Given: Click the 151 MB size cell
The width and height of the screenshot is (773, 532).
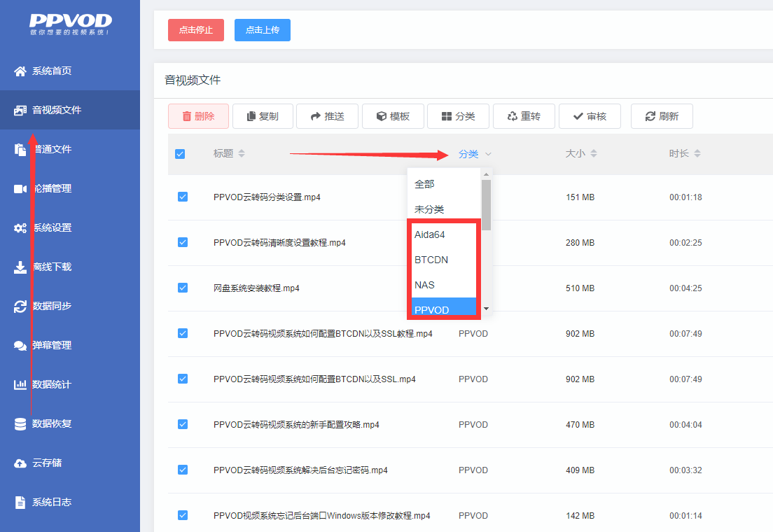Looking at the screenshot, I should 580,197.
